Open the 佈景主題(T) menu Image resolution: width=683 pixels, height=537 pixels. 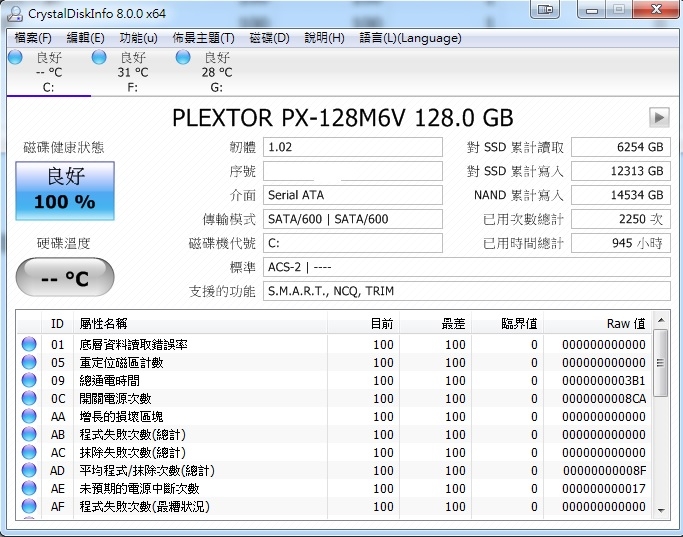[x=203, y=38]
